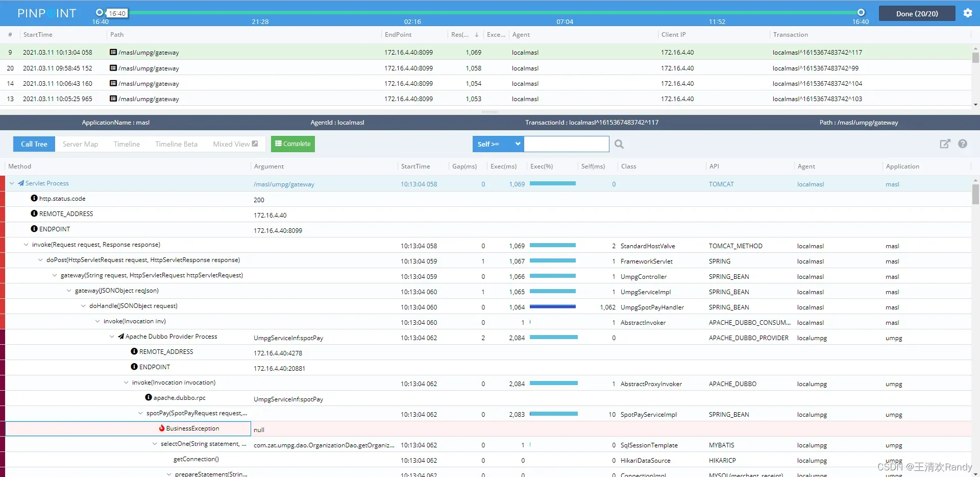980x477 pixels.
Task: Click the getConnection() method row
Action: (196, 459)
